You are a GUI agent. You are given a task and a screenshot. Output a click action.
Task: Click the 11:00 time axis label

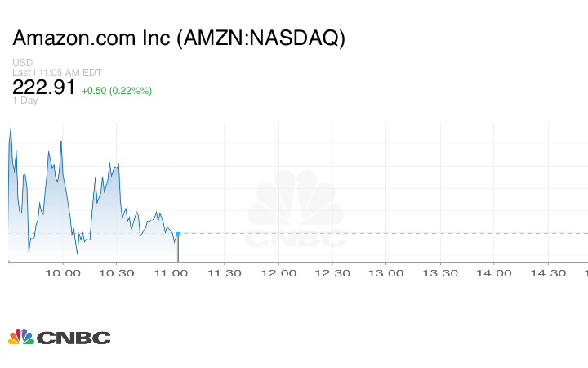point(171,273)
